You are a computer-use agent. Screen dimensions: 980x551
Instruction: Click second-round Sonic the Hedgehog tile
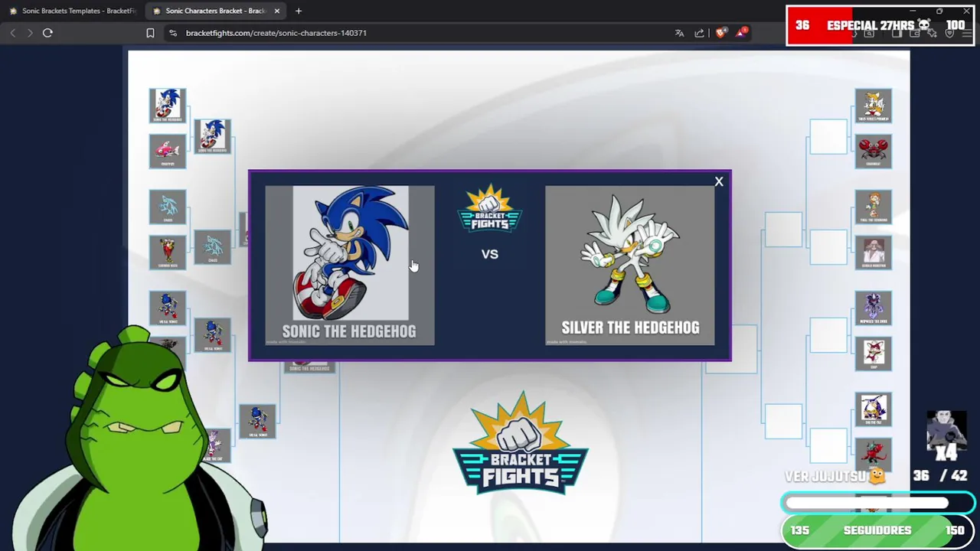pyautogui.click(x=213, y=136)
